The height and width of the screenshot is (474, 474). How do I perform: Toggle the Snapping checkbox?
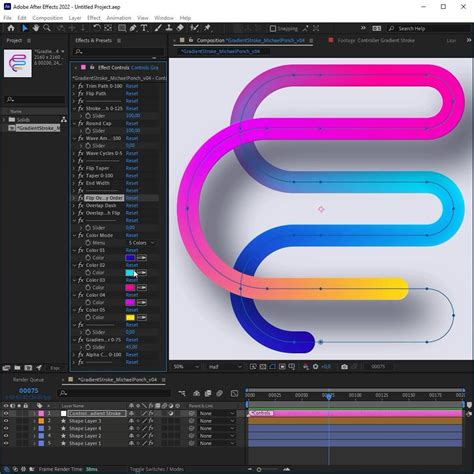pos(273,29)
